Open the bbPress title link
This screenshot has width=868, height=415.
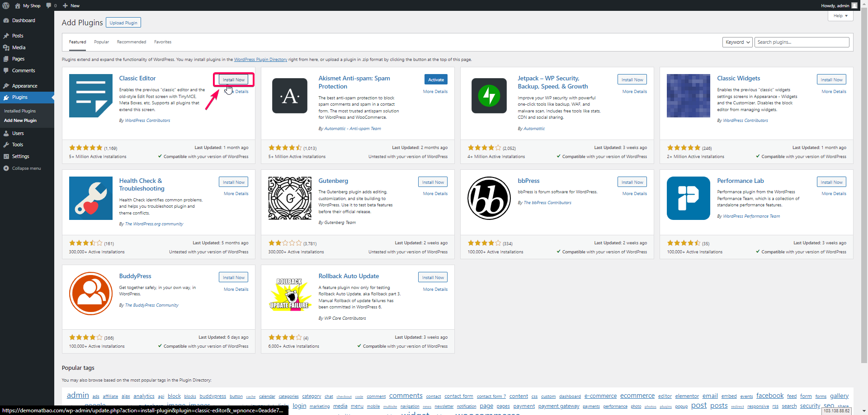(528, 181)
